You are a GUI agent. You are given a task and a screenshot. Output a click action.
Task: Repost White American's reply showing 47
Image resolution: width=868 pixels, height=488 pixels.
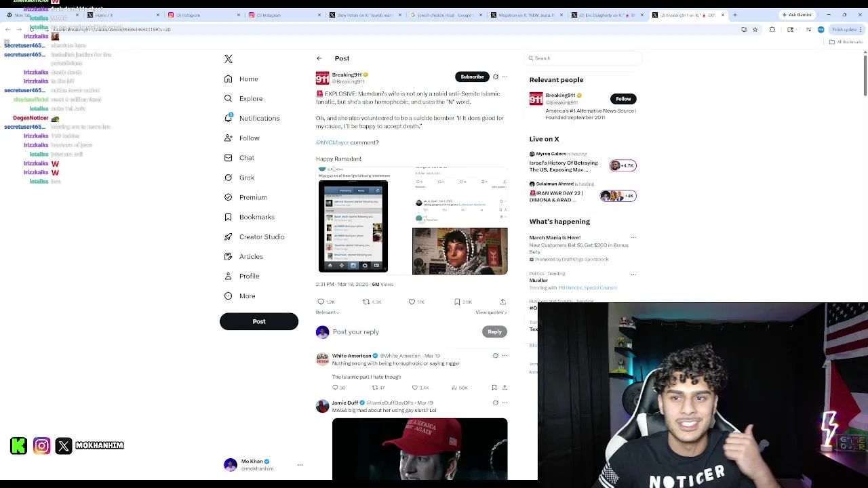(378, 388)
